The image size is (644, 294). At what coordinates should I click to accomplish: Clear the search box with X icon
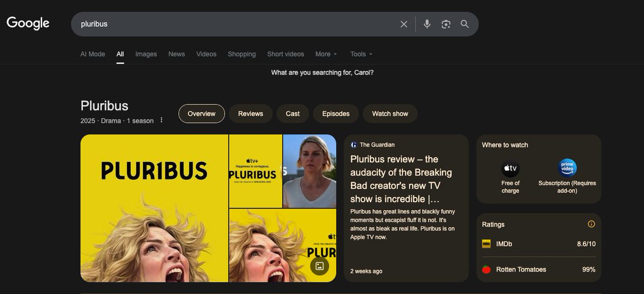(x=404, y=24)
